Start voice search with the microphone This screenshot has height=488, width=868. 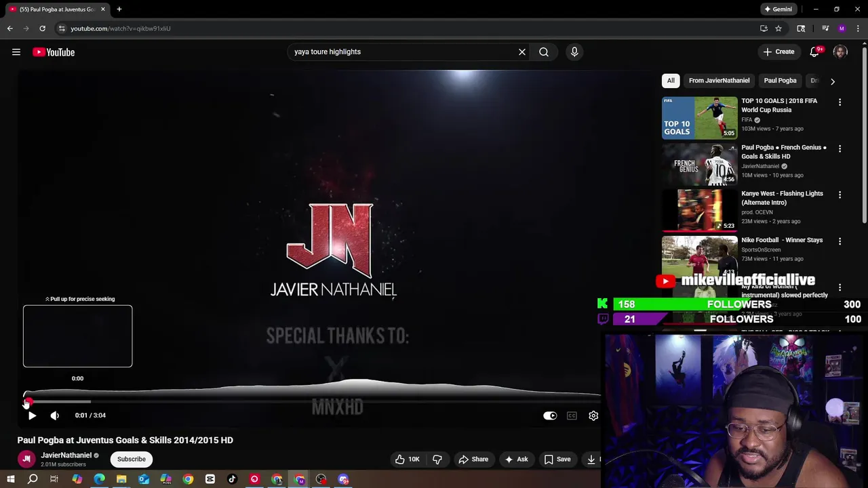click(x=574, y=52)
